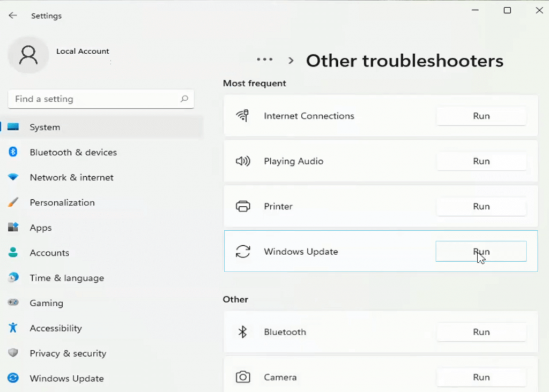Run the Playing Audio troubleshooter
The height and width of the screenshot is (392, 549).
(481, 161)
